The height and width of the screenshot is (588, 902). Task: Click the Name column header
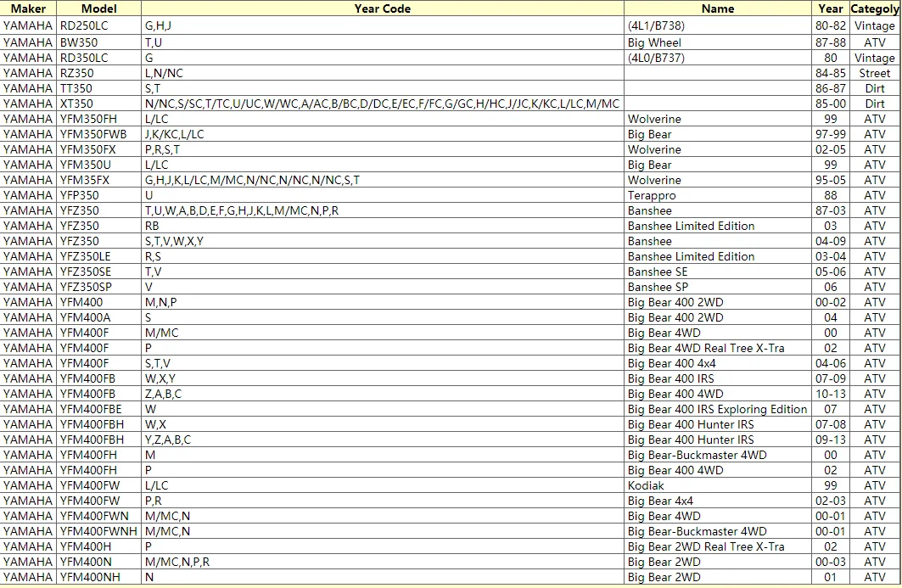(717, 8)
